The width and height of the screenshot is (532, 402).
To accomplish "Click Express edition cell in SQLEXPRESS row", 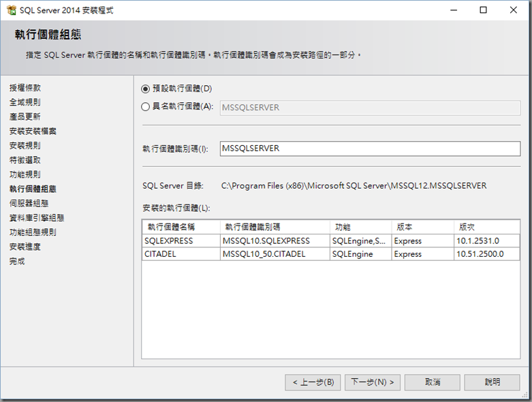I will pos(423,241).
